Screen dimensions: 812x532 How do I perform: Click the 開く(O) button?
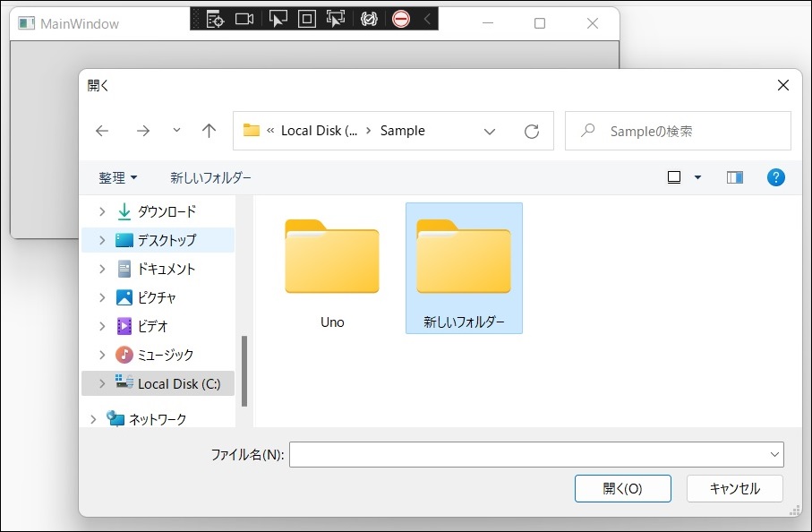pyautogui.click(x=623, y=488)
